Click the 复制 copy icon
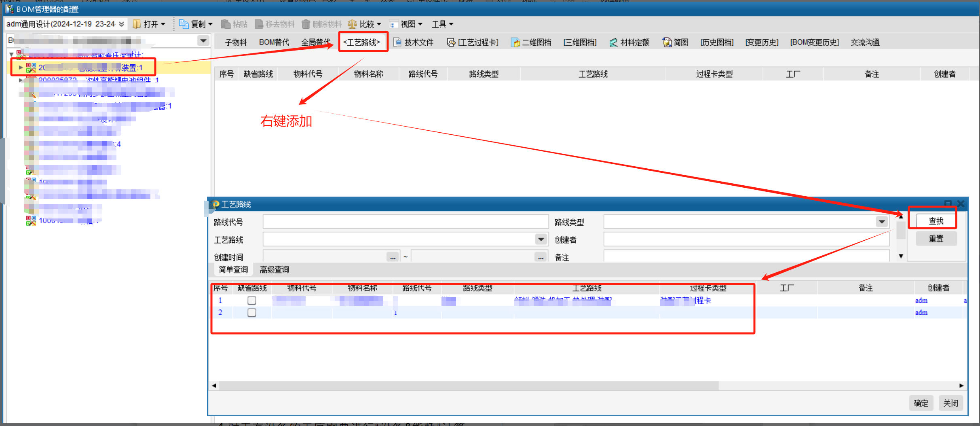This screenshot has height=426, width=980. coord(184,24)
